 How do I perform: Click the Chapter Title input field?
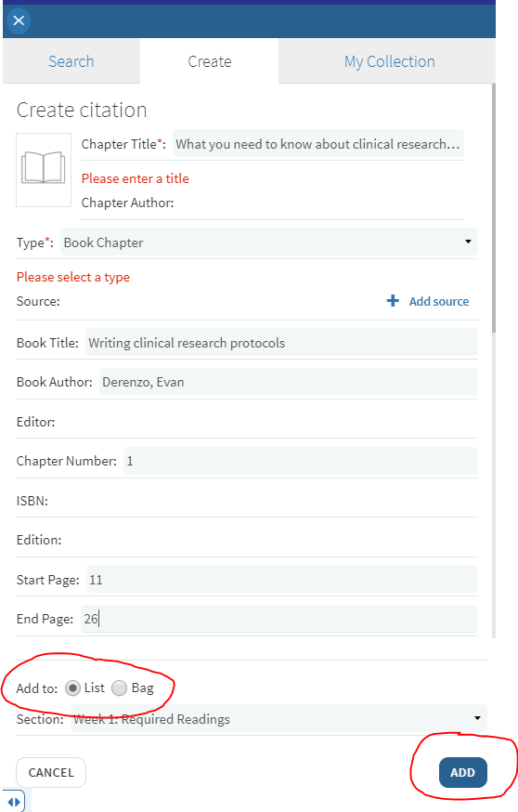coord(318,143)
